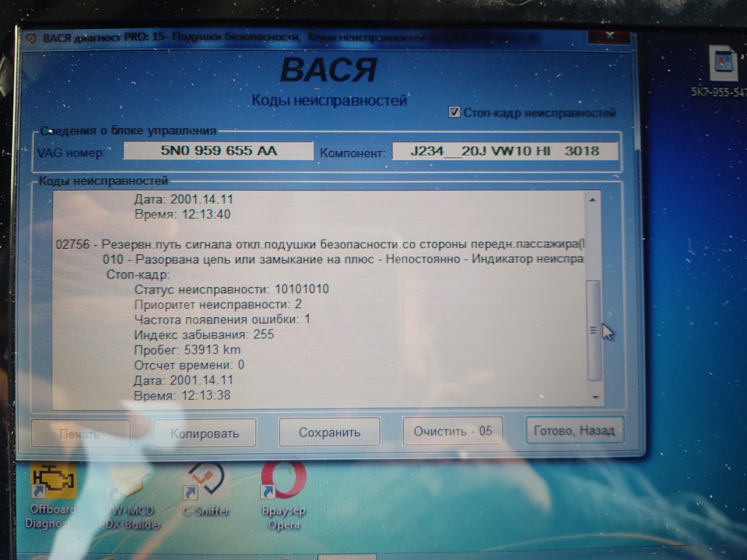Click Пробег: 53913 km line
747x560 pixels.
(188, 349)
